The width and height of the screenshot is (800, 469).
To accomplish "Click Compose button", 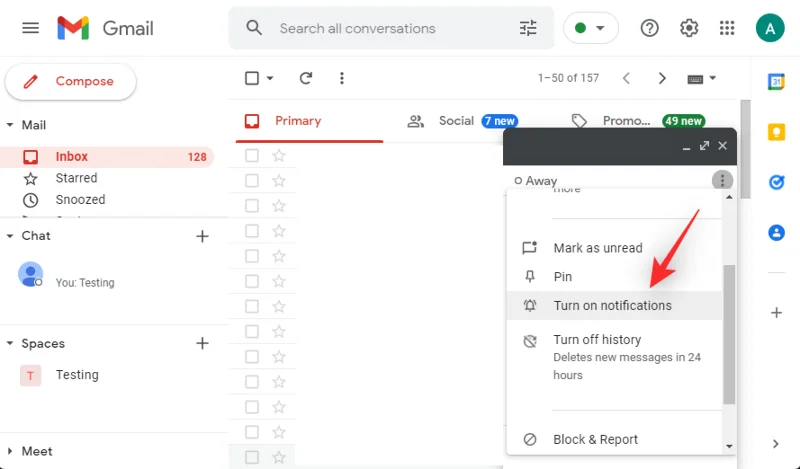I will (70, 82).
